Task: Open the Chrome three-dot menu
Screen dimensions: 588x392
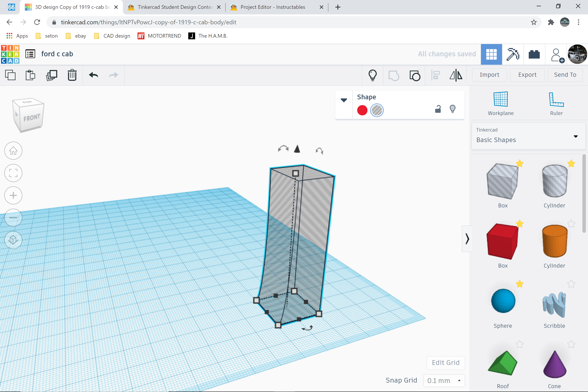Action: click(x=579, y=22)
